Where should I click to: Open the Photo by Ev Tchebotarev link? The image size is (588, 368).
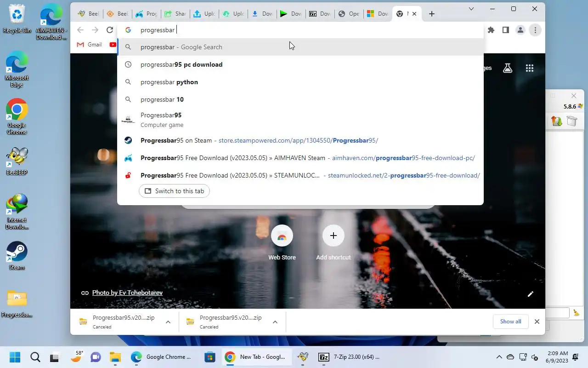click(x=127, y=293)
